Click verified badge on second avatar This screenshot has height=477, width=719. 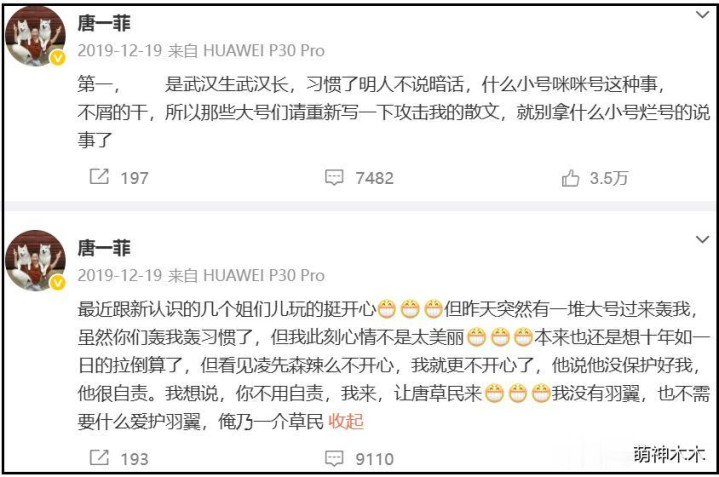coord(58,283)
